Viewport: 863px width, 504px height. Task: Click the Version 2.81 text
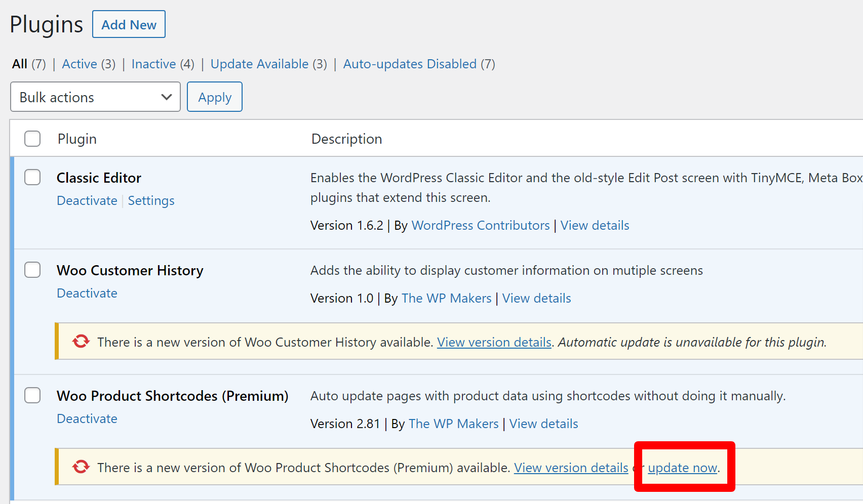point(345,424)
